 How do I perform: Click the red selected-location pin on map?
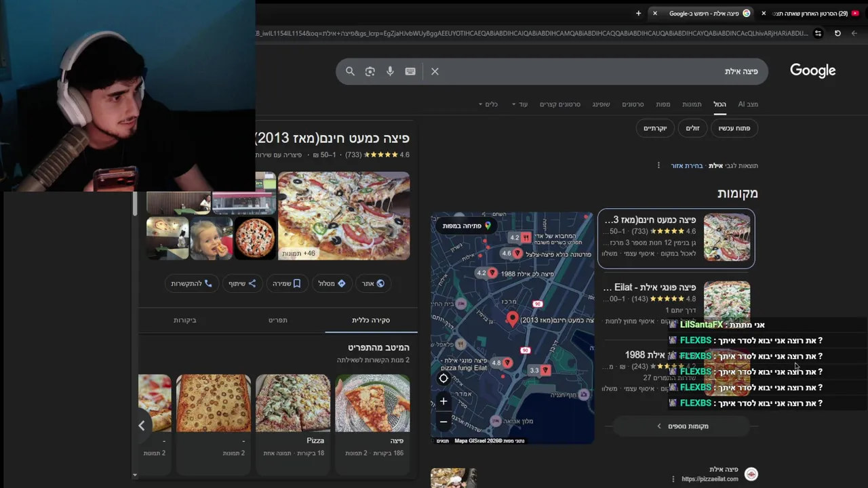pyautogui.click(x=512, y=319)
